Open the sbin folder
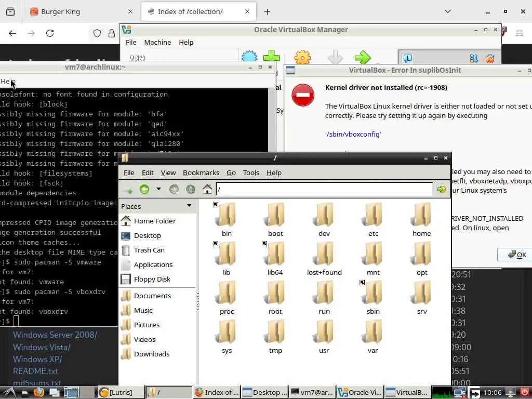The height and width of the screenshot is (399, 532). [x=373, y=293]
